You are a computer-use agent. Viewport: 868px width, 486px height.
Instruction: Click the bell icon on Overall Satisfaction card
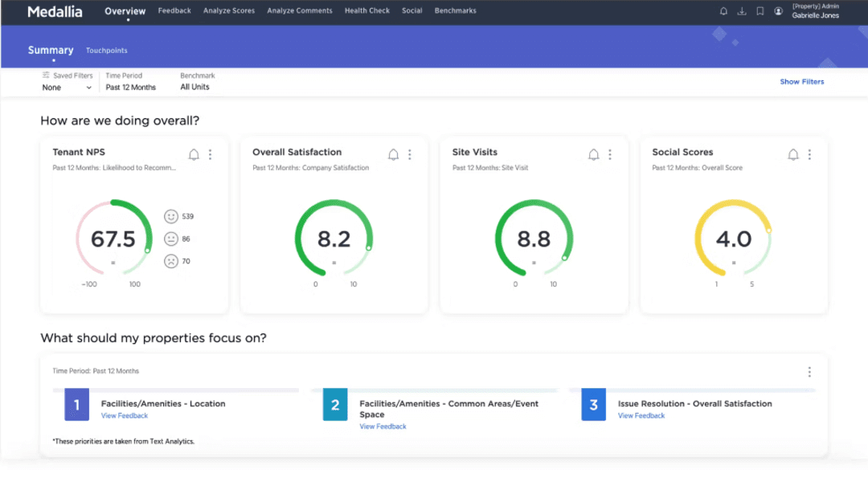393,154
